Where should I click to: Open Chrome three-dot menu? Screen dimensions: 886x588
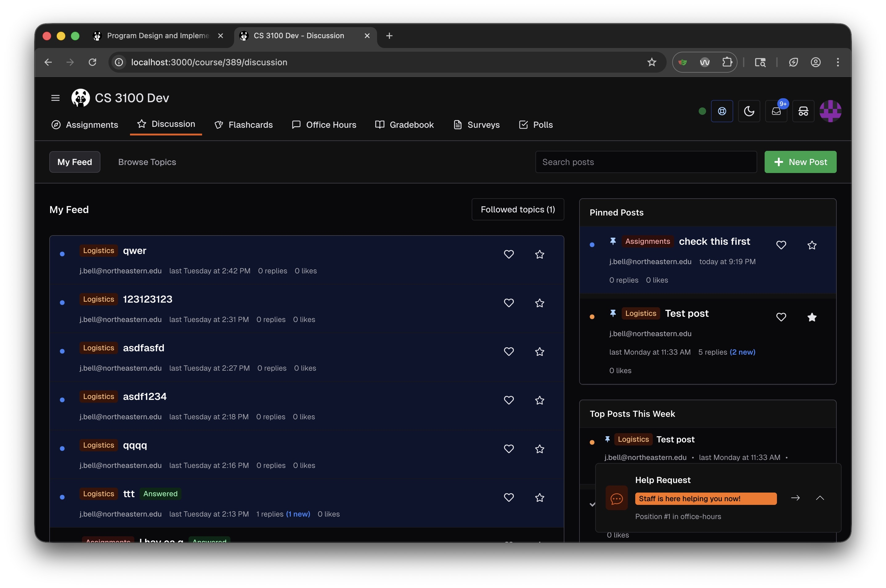coord(838,62)
